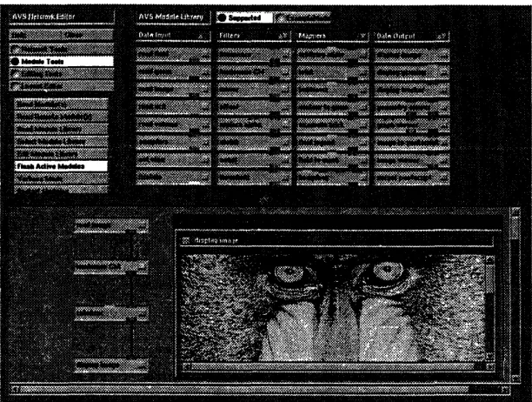Viewport: 532px width, 402px height.
Task: Choose the Supported module library option
Action: pyautogui.click(x=244, y=17)
